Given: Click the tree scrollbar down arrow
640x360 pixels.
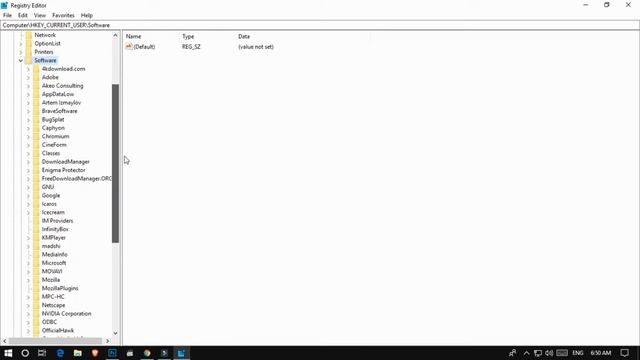Looking at the screenshot, I should (115, 333).
